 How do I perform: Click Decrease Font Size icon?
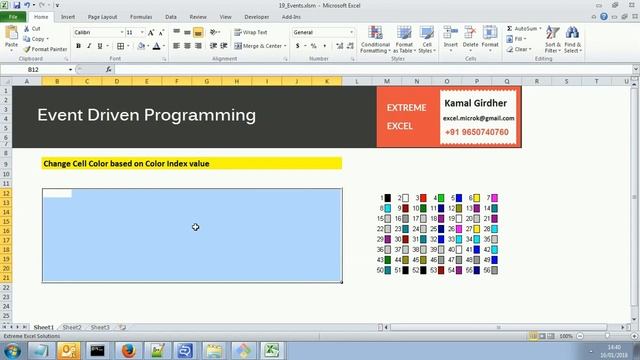pyautogui.click(x=161, y=32)
